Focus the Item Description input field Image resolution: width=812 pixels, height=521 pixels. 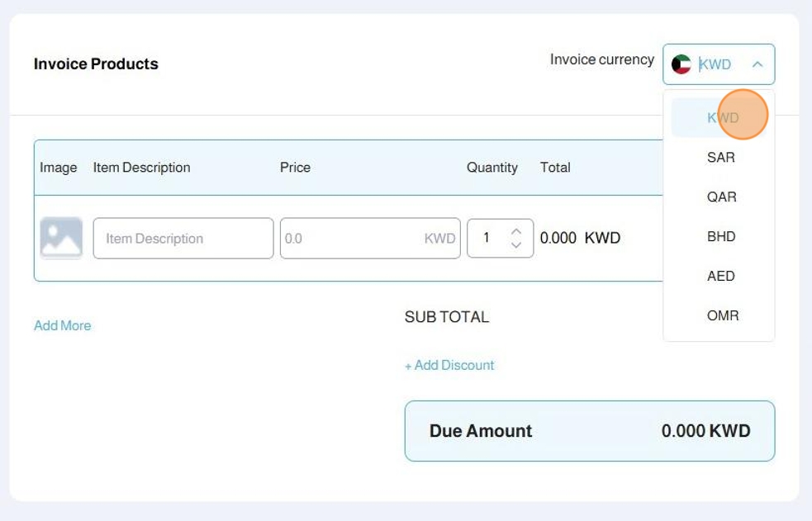click(x=183, y=239)
